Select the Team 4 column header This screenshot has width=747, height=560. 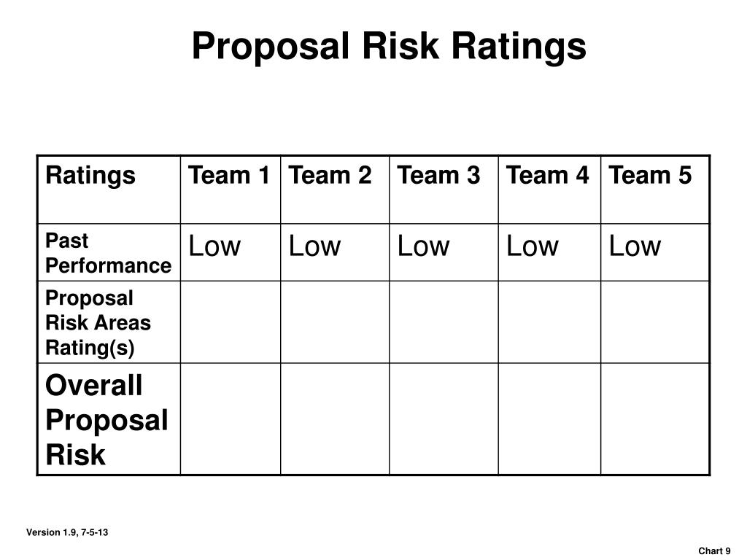click(x=550, y=190)
